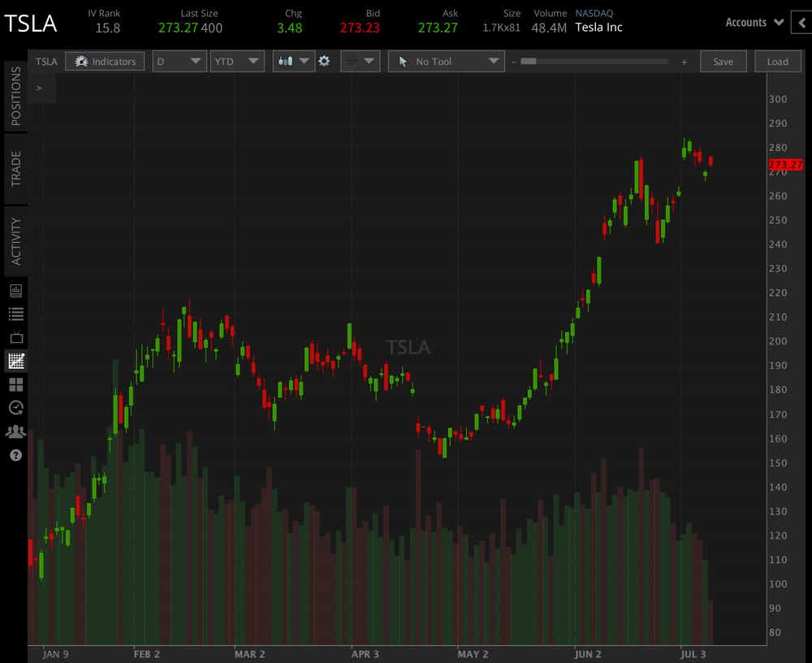Click the JUL 3 date label
The height and width of the screenshot is (663, 812).
(x=693, y=654)
